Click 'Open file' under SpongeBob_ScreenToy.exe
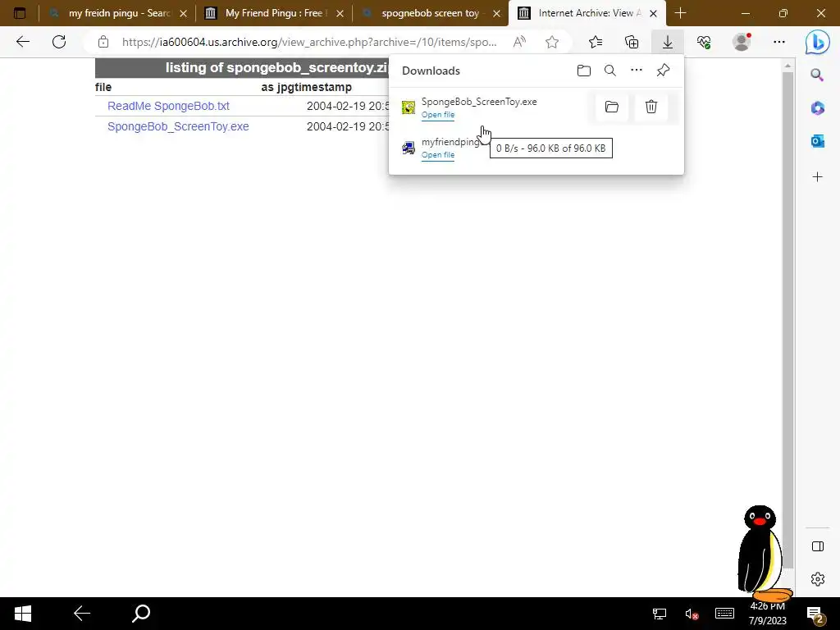The image size is (840, 630). pyautogui.click(x=438, y=115)
